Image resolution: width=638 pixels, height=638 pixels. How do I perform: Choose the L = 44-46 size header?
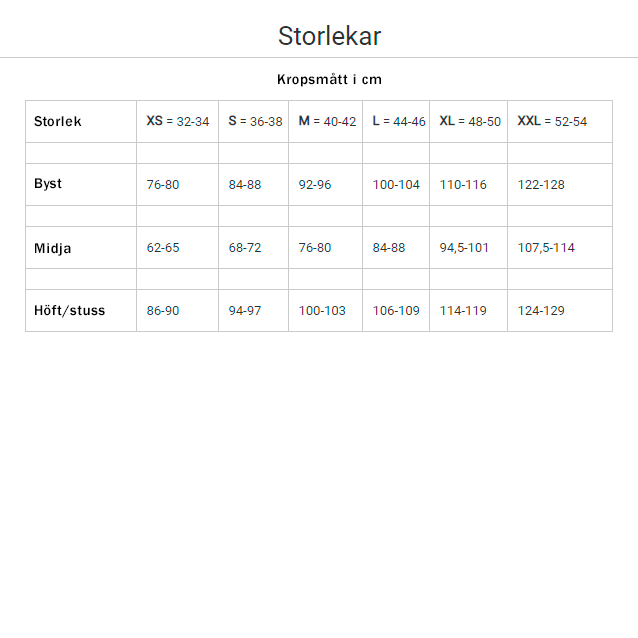pos(399,122)
